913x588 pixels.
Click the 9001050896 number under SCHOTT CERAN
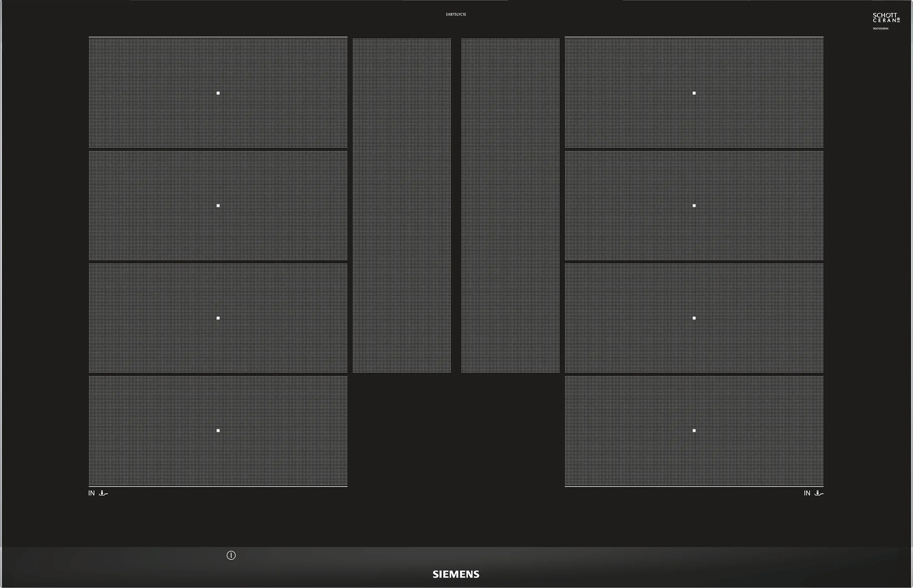point(881,29)
